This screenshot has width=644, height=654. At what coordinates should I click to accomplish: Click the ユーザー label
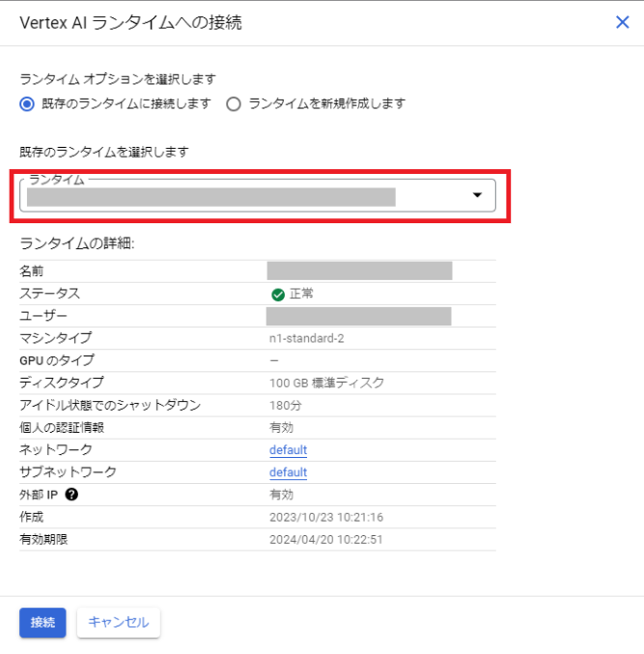(x=43, y=316)
